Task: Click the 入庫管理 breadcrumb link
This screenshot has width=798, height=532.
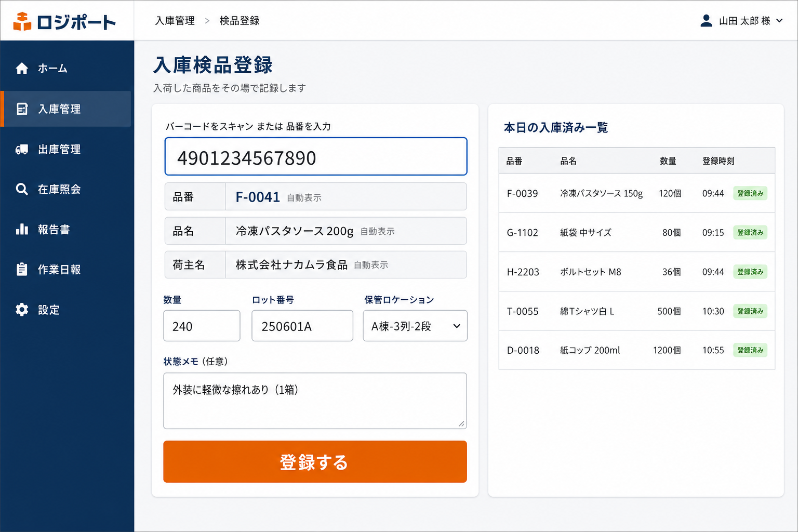Action: tap(175, 21)
